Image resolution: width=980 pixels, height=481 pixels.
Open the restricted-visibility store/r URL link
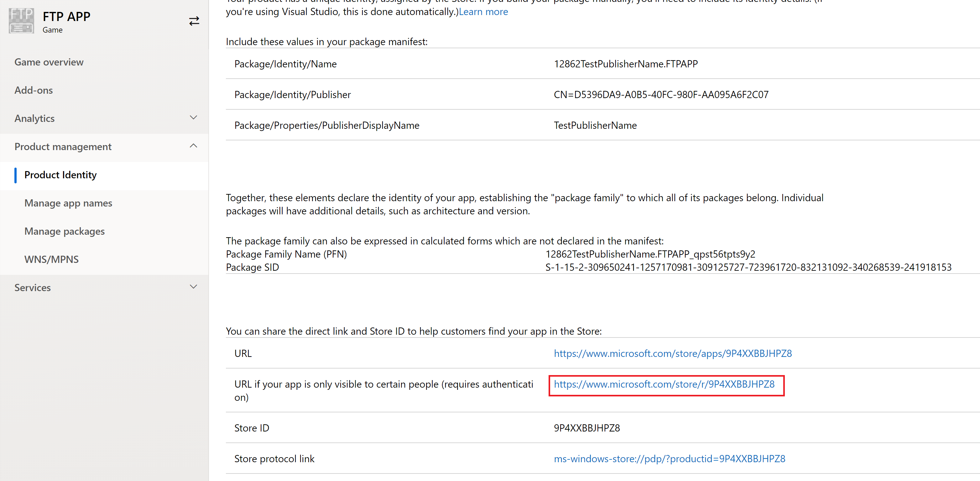pyautogui.click(x=664, y=384)
